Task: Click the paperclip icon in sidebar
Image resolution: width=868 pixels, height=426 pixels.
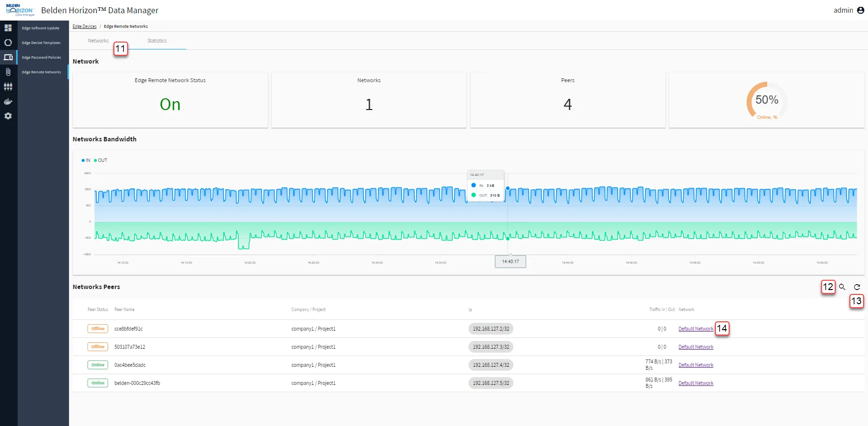Action: coord(8,72)
